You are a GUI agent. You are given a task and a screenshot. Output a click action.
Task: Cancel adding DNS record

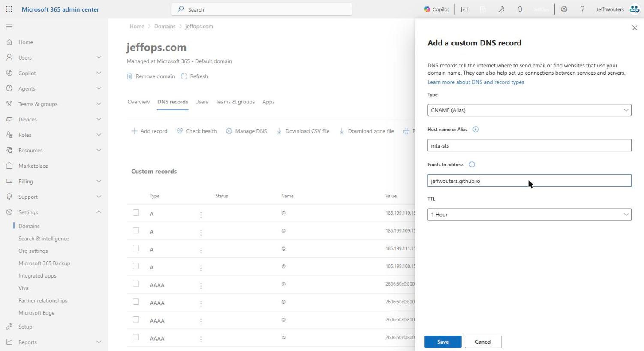coord(483,342)
